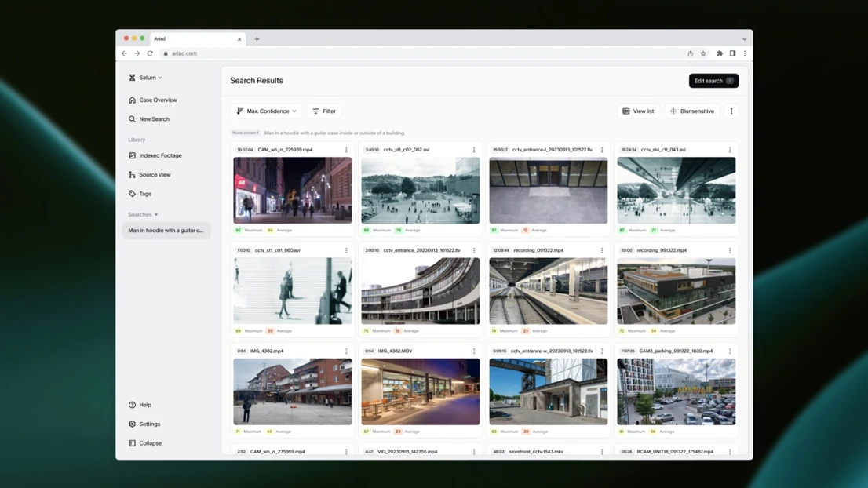This screenshot has width=868, height=488.
Task: Select the 'Man in hoodie with a guitar' search
Action: [x=166, y=231]
